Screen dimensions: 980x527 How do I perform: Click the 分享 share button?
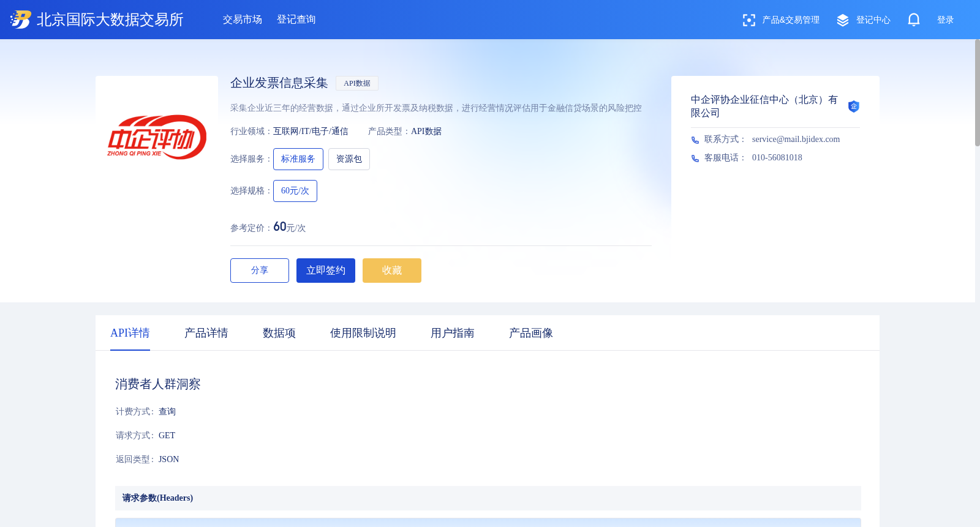click(260, 271)
